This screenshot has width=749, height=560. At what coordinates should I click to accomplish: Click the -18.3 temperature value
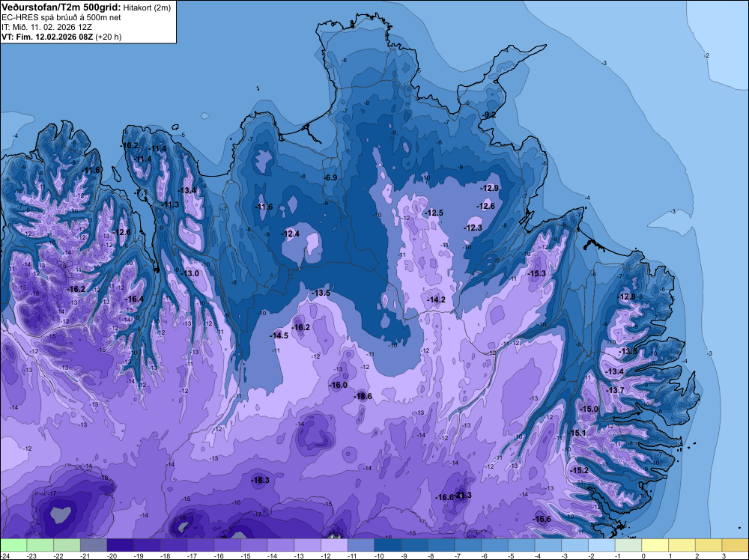(x=260, y=481)
